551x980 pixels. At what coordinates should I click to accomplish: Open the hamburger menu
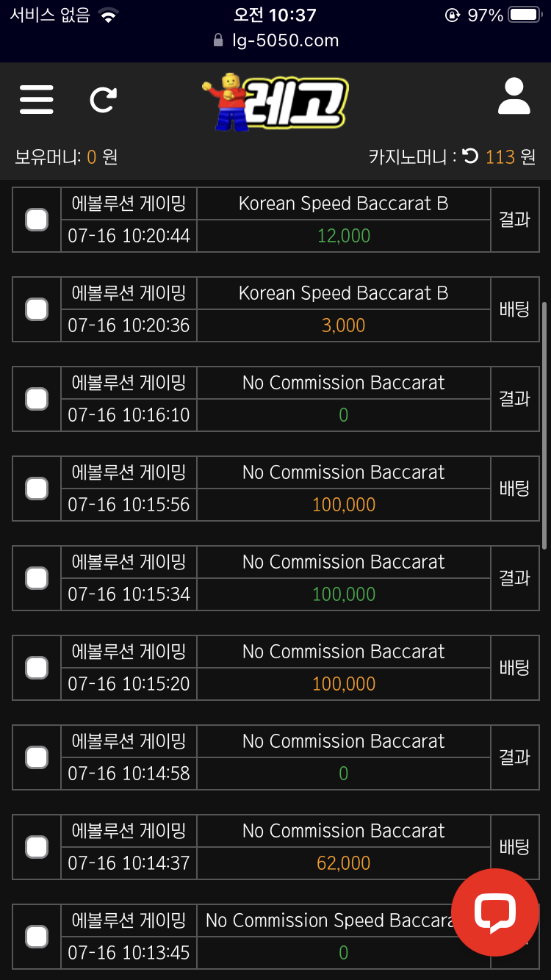click(37, 99)
